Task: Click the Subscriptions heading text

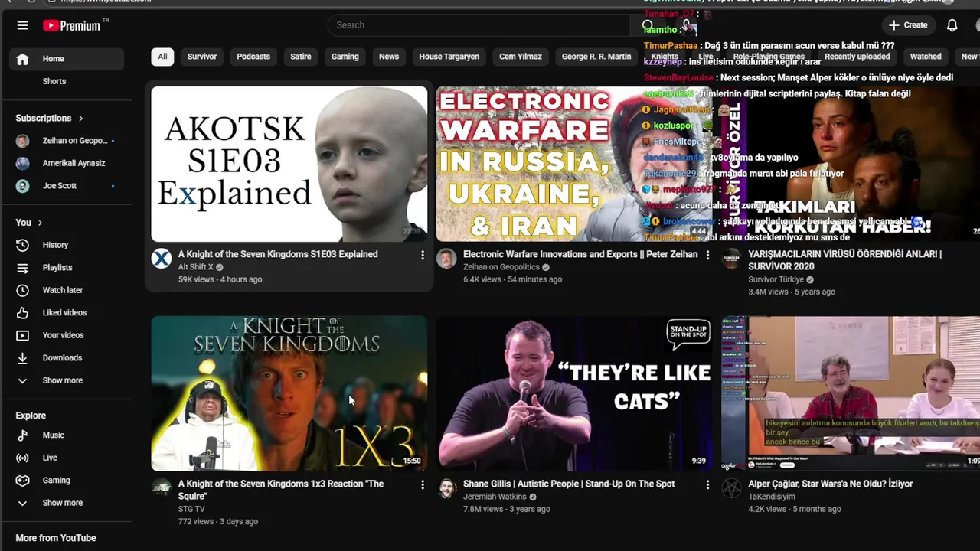Action: [44, 118]
